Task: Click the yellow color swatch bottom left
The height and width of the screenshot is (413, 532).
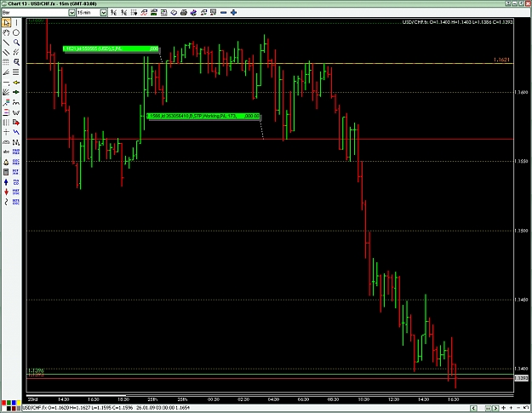Action: tap(18, 403)
